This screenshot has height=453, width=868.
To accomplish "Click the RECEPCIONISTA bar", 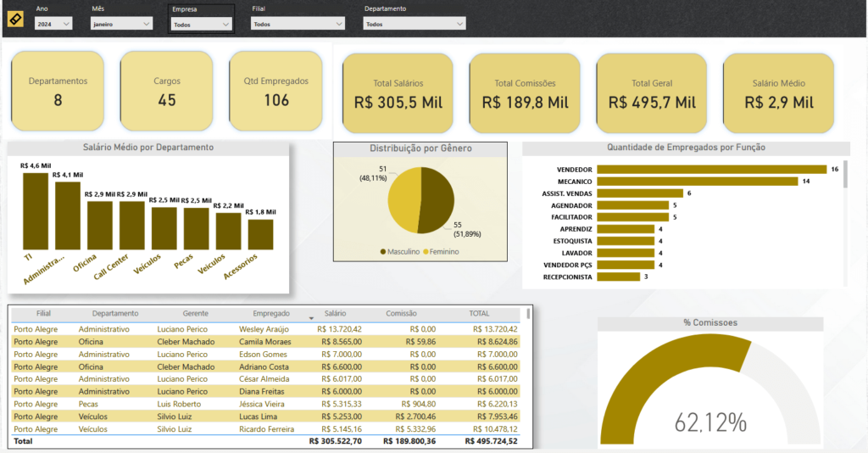I will [x=618, y=277].
